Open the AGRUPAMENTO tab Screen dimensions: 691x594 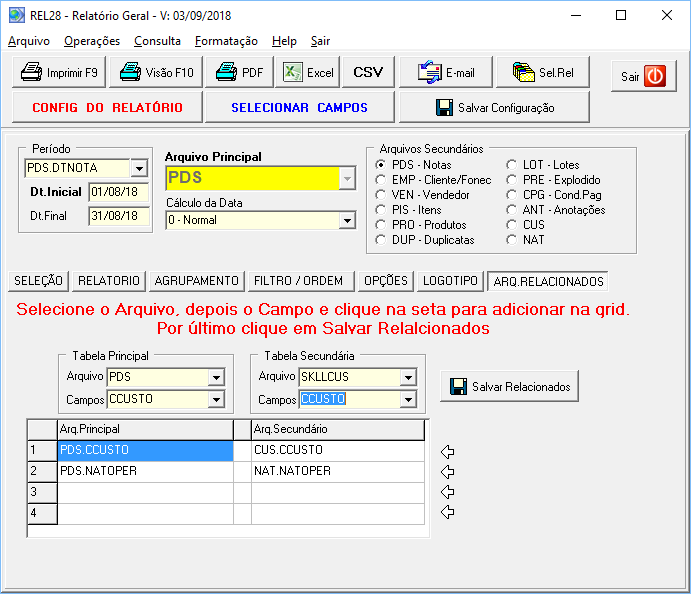(x=197, y=281)
